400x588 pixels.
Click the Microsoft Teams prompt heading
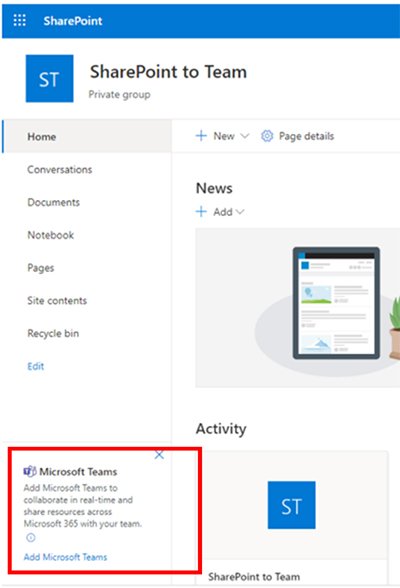coord(78,472)
